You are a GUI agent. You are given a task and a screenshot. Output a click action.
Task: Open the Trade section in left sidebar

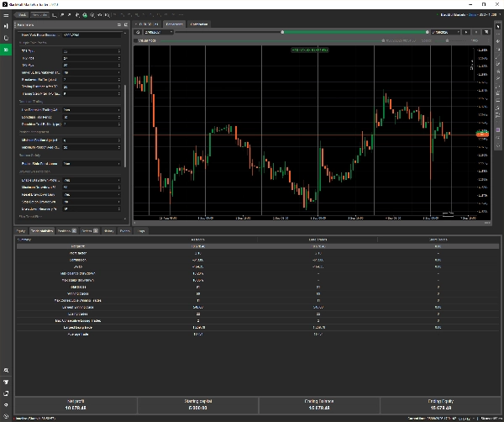pos(6,26)
